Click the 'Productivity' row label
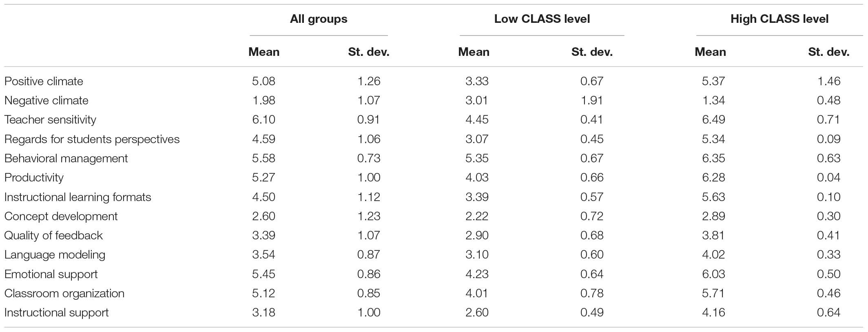Screen dimensions: 868x332 point(34,178)
